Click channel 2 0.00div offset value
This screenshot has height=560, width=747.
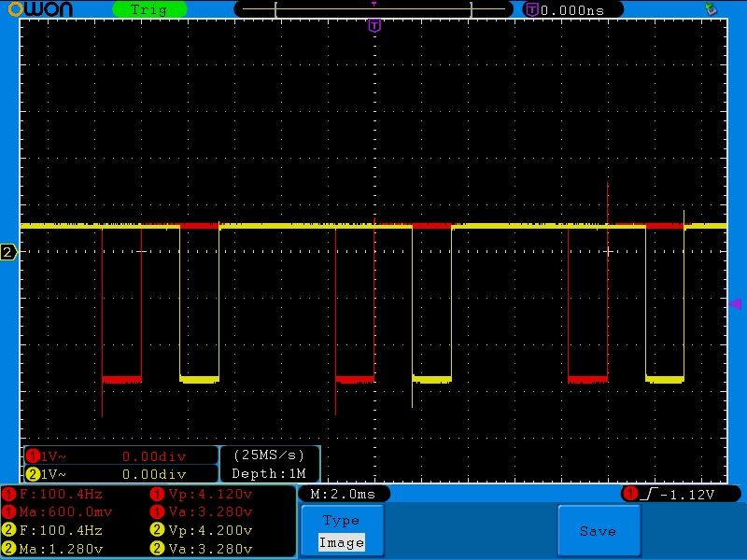point(154,474)
